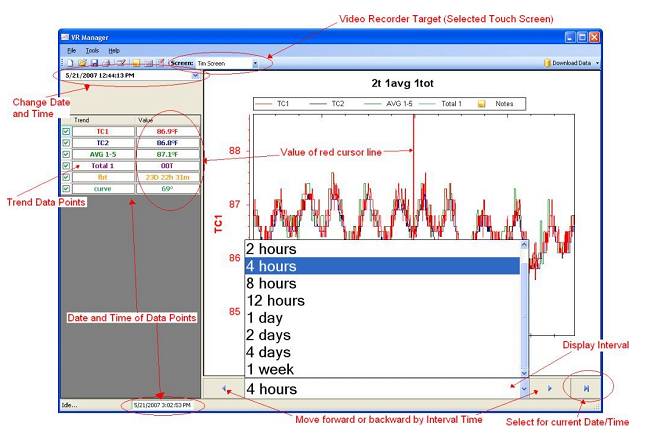Viewport: 655px width, 439px height.
Task: Click the New document toolbar icon
Action: point(71,63)
